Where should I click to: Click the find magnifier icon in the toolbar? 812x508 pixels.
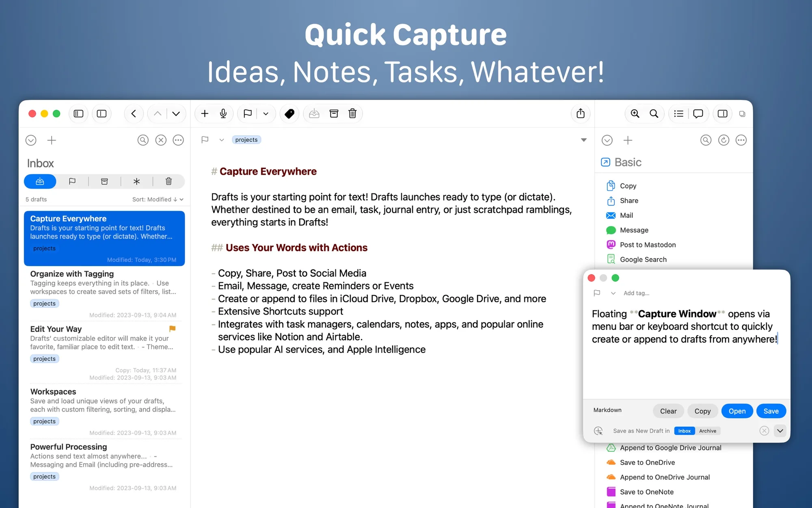click(654, 114)
